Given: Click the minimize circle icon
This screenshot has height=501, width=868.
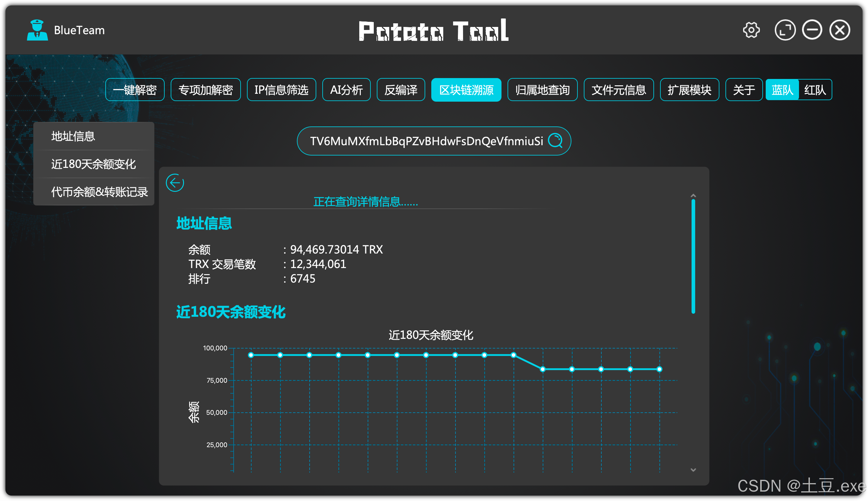Looking at the screenshot, I should point(812,30).
